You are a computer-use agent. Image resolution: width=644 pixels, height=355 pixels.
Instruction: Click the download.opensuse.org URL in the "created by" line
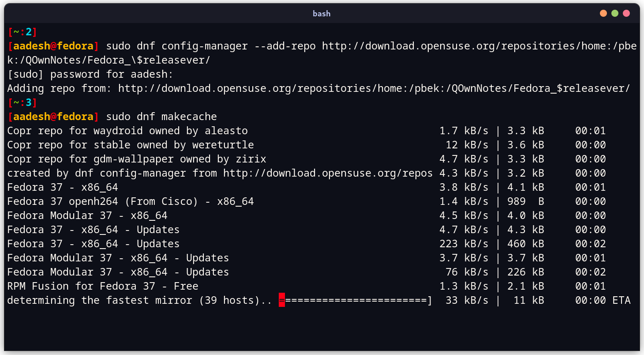pos(327,173)
